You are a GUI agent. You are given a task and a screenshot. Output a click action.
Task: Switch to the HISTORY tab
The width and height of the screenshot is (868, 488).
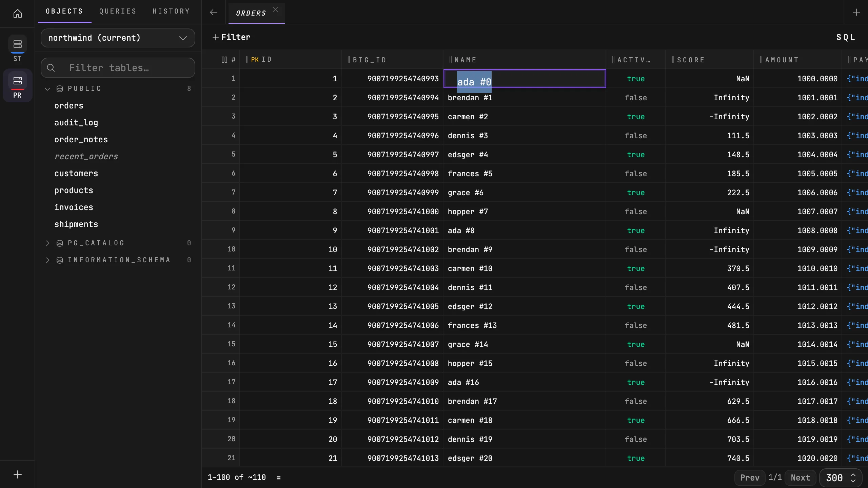171,11
